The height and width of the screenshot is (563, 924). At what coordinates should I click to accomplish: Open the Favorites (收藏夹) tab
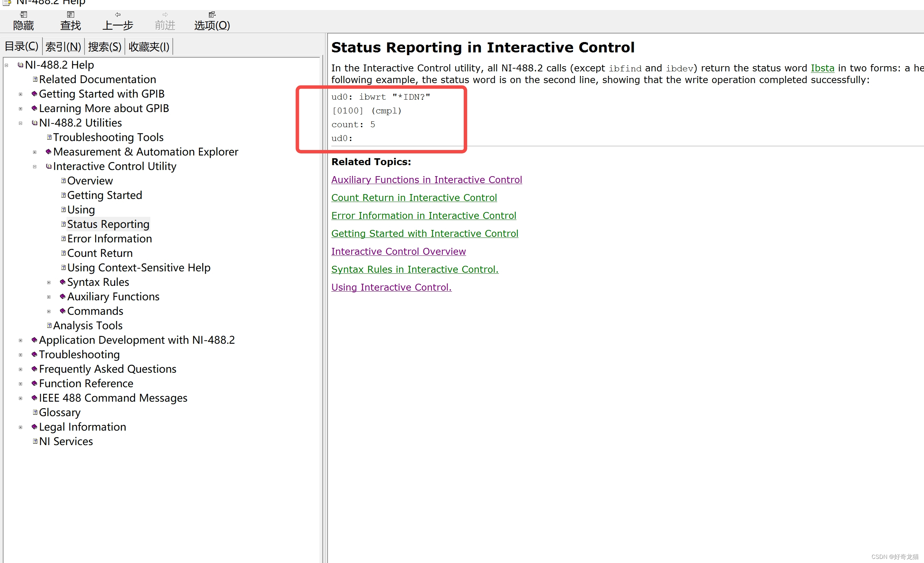coord(149,47)
